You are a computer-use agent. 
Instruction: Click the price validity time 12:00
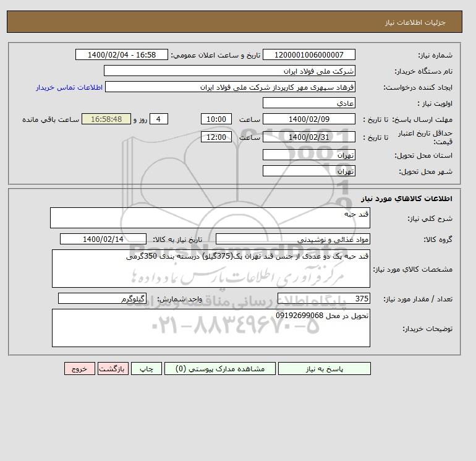tap(216, 137)
